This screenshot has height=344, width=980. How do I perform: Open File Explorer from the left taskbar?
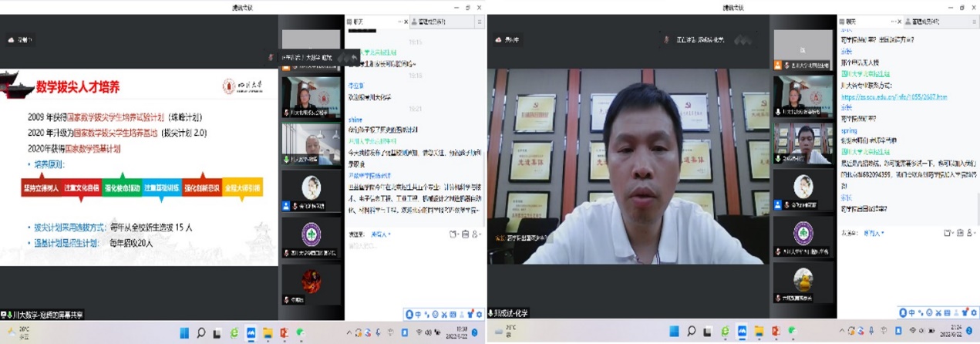pyautogui.click(x=268, y=333)
